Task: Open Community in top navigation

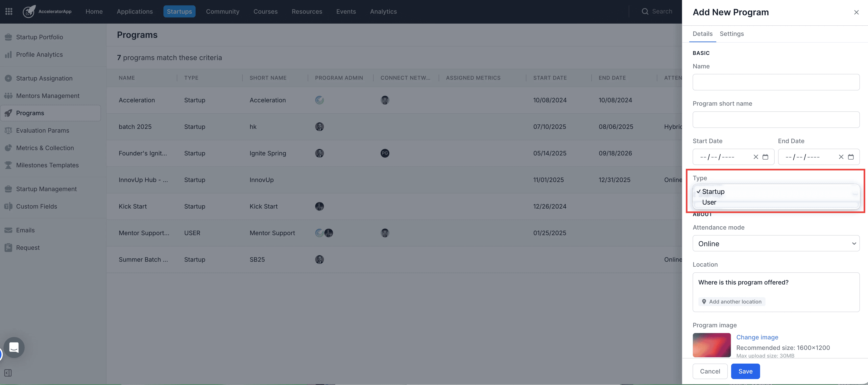Action: pos(223,11)
